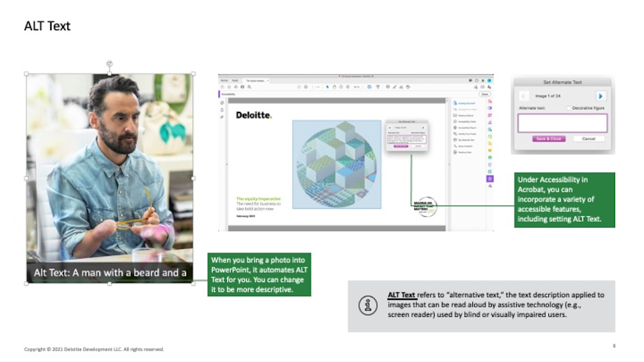Viewport: 644px width, 362px height.
Task: Click the Fill & Sign pen icon
Action: (x=394, y=85)
